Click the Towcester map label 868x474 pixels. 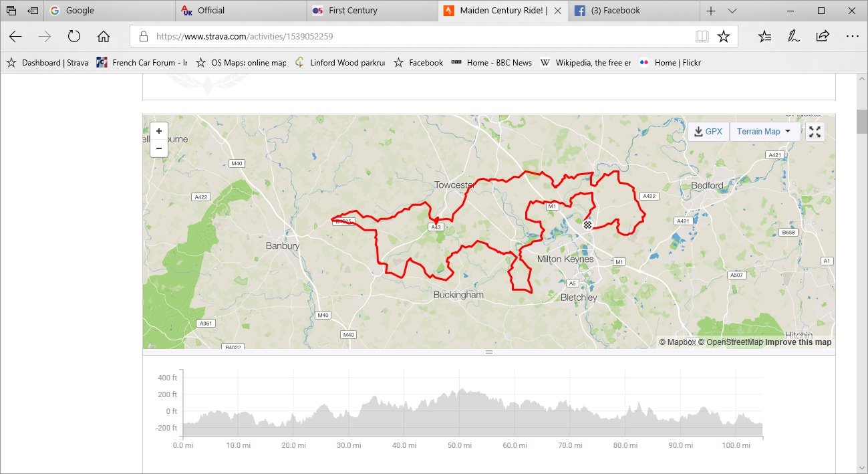point(454,185)
